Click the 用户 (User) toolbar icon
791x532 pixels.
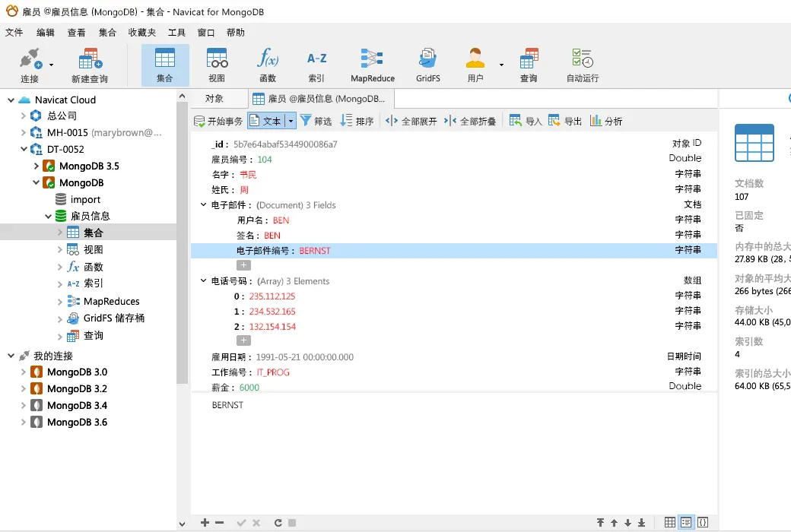click(475, 65)
